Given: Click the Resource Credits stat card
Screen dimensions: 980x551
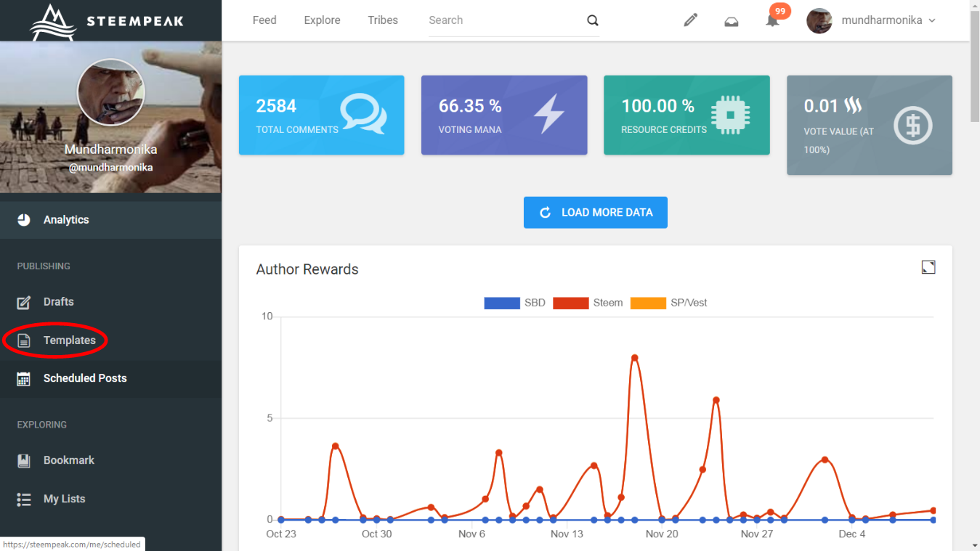Looking at the screenshot, I should coord(687,115).
